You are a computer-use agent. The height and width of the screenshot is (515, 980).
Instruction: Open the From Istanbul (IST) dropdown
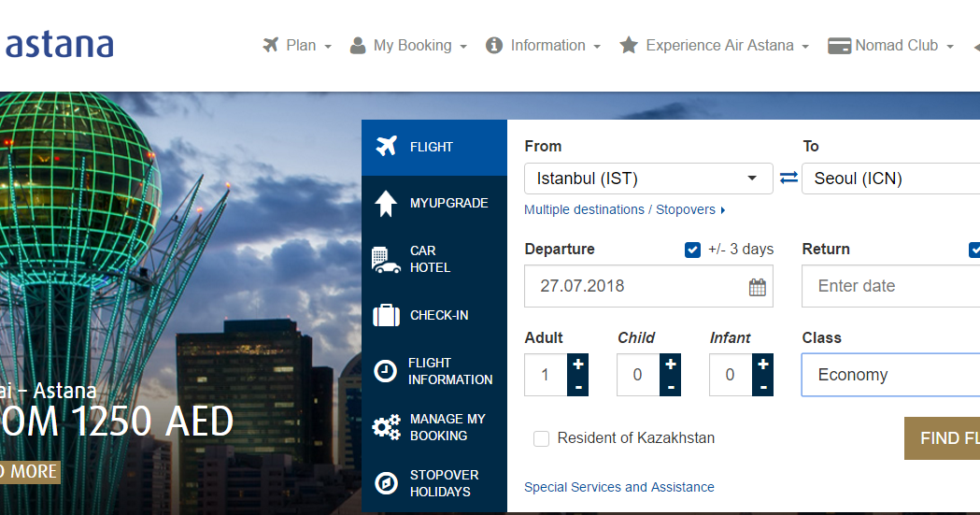(x=648, y=179)
